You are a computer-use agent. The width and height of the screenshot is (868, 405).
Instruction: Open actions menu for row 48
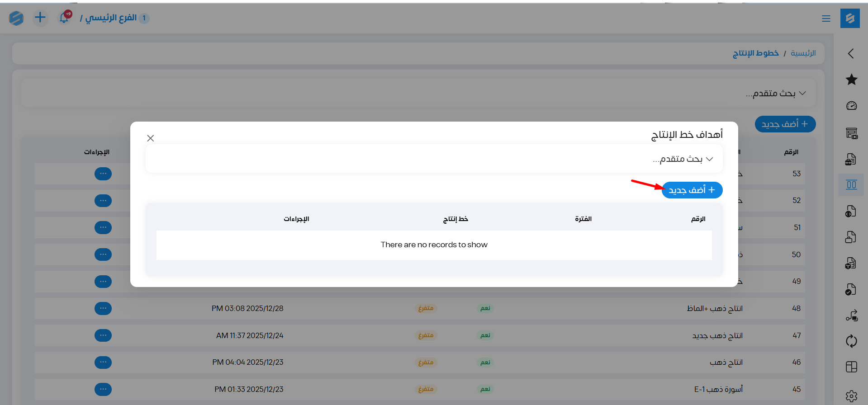pos(103,308)
